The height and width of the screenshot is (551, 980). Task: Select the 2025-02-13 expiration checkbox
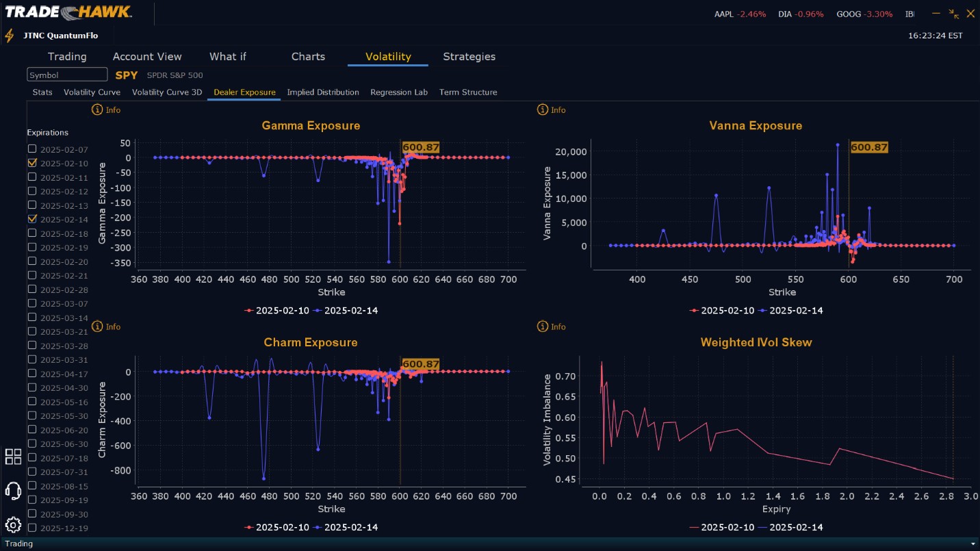pos(32,205)
